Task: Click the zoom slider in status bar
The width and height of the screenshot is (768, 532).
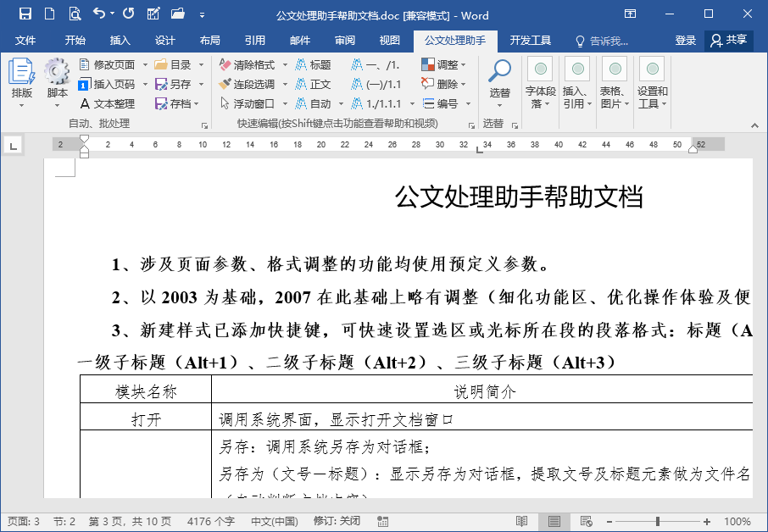Action: pos(658,521)
